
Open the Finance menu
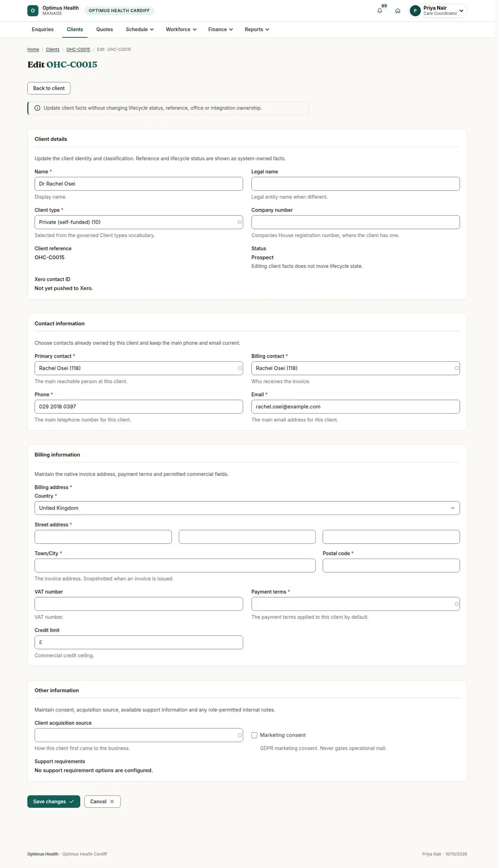(220, 29)
